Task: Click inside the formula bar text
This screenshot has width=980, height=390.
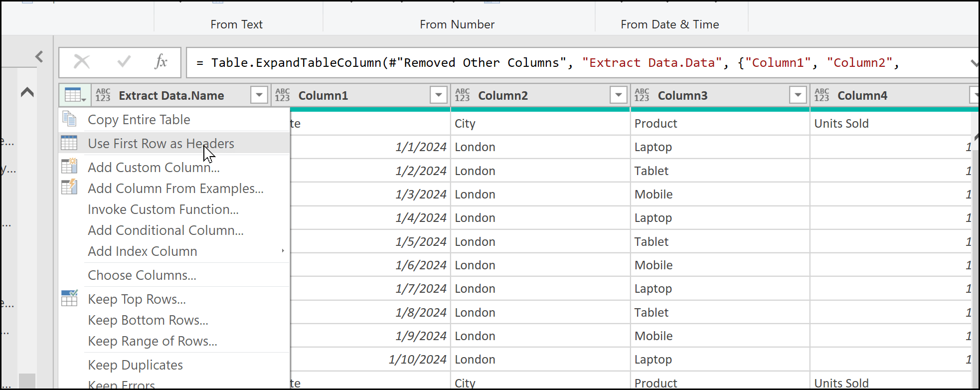Action: (548, 63)
